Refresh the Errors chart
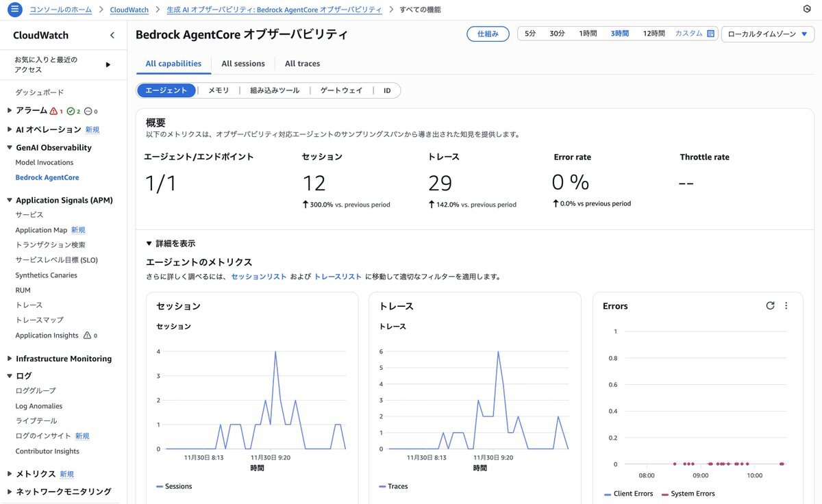Viewport: 822px width, 504px height. click(x=770, y=306)
